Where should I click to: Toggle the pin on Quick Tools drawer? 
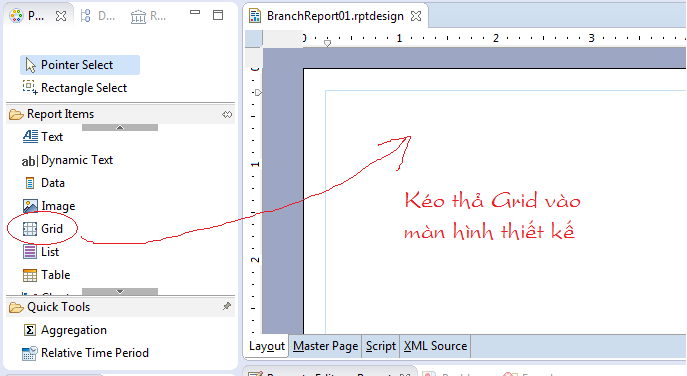coord(227,306)
